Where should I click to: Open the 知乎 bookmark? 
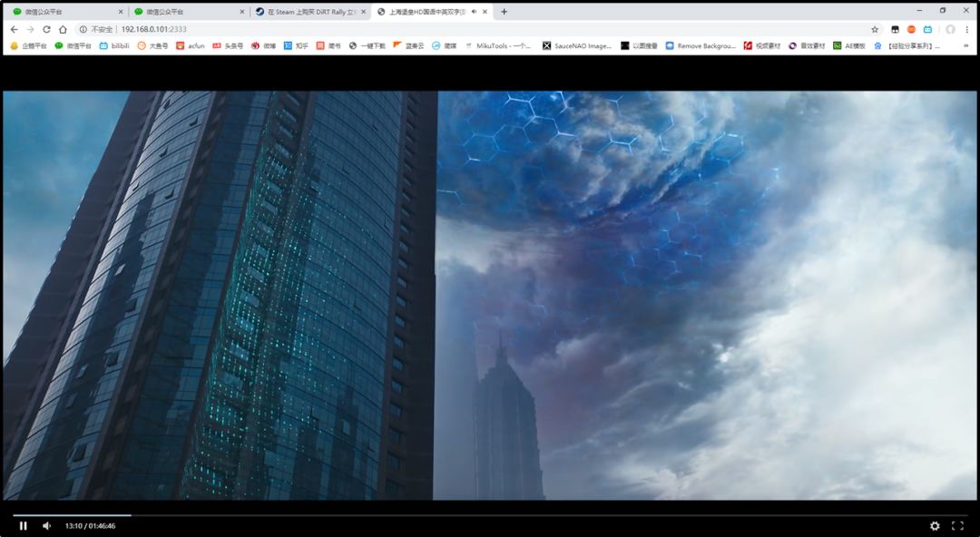pos(296,45)
